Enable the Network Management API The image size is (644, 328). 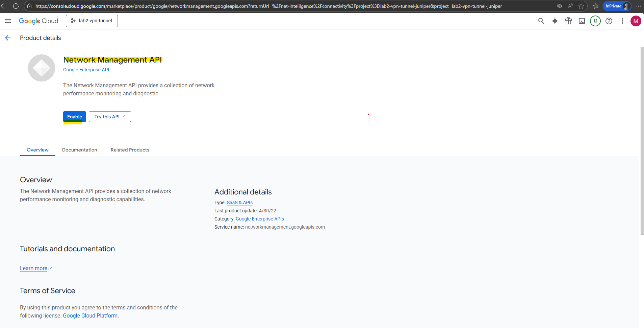75,117
